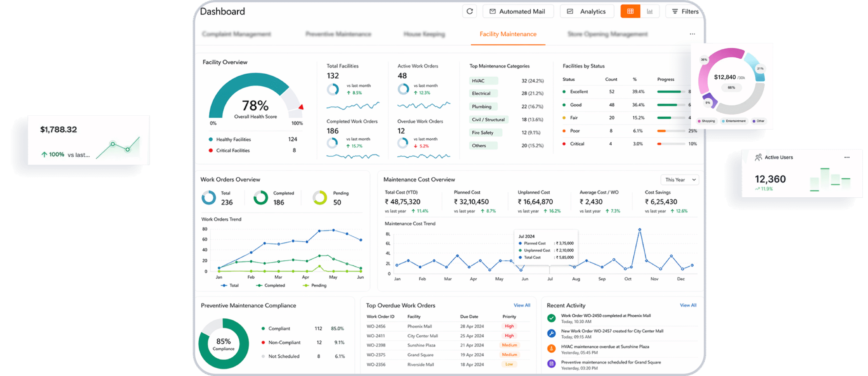Click the Low priority badge for WO-2356
The width and height of the screenshot is (868, 376).
click(x=509, y=364)
